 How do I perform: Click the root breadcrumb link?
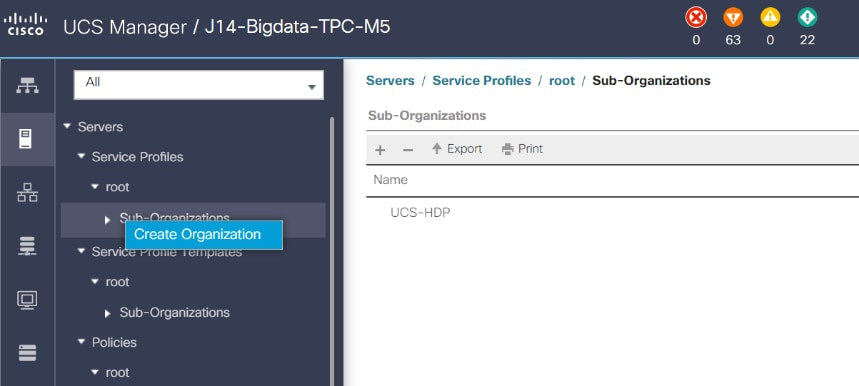[562, 80]
